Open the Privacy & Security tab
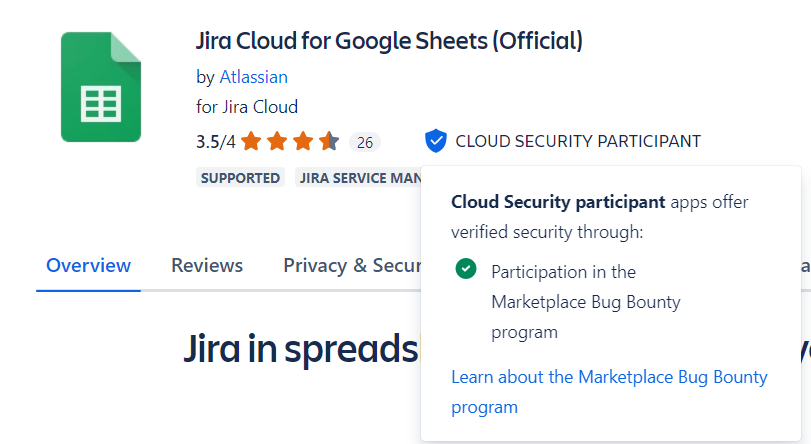Image resolution: width=811 pixels, height=444 pixels. (352, 265)
